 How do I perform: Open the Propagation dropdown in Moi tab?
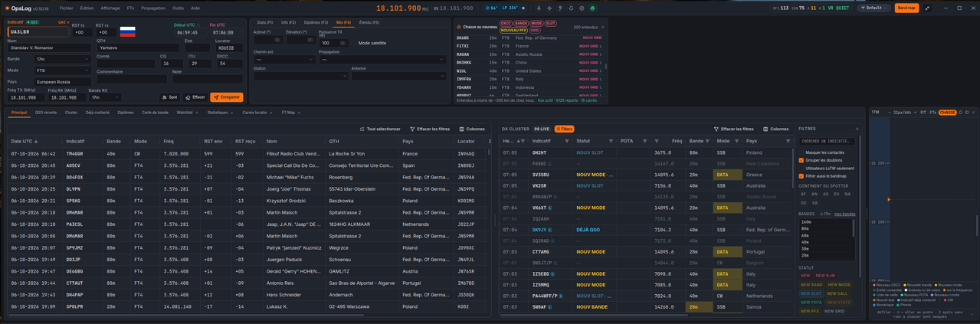click(382, 60)
